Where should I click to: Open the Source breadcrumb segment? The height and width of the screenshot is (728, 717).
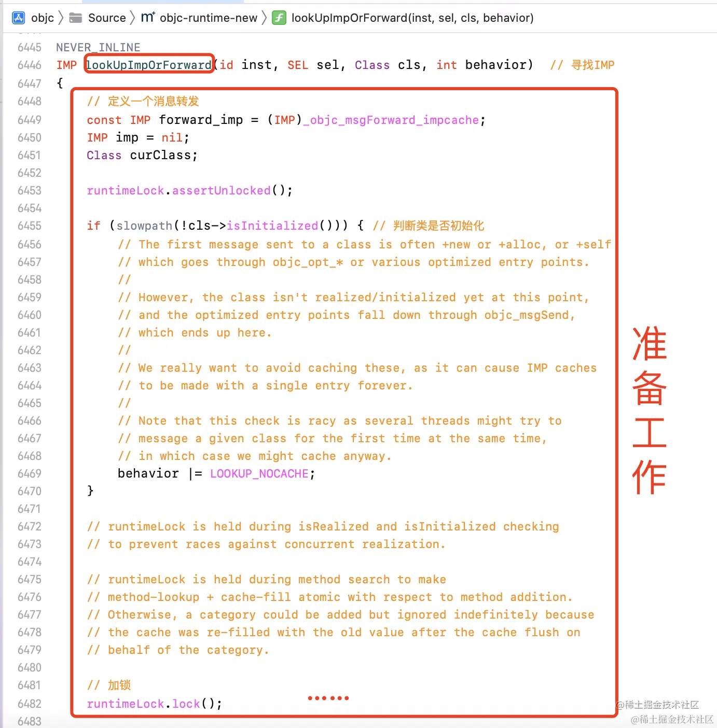click(107, 18)
